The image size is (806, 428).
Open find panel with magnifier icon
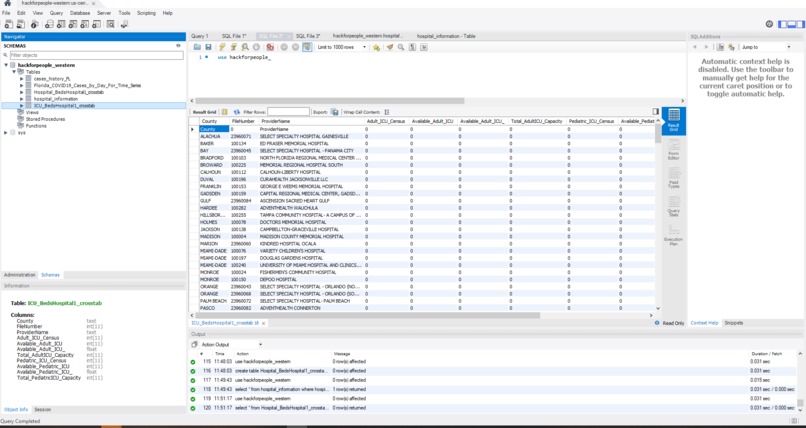tap(401, 47)
